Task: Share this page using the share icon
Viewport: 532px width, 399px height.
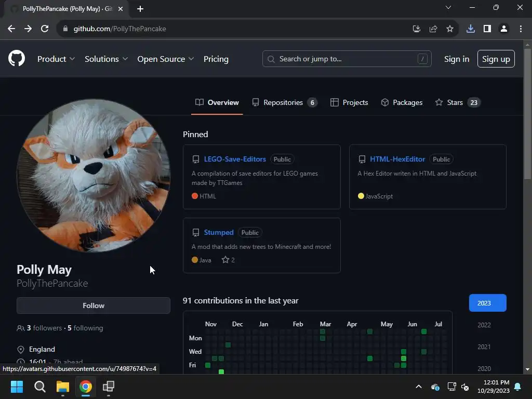Action: coord(433,29)
